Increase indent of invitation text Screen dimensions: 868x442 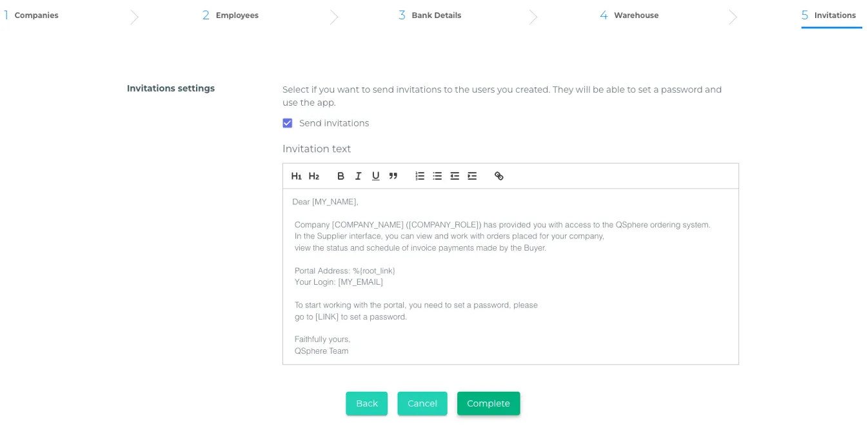coord(472,176)
